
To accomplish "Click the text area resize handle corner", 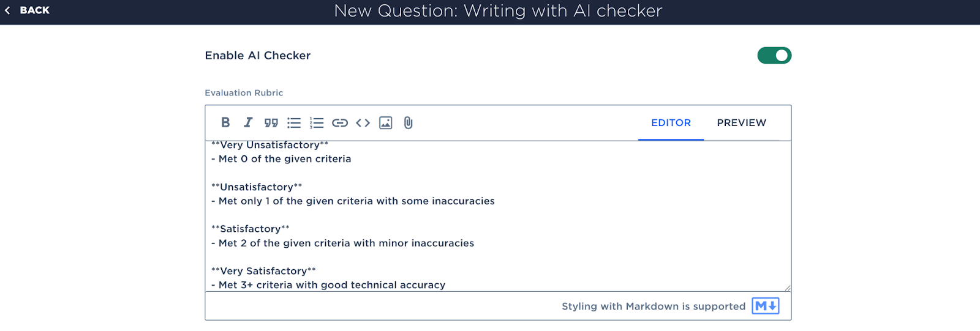I will [x=787, y=288].
